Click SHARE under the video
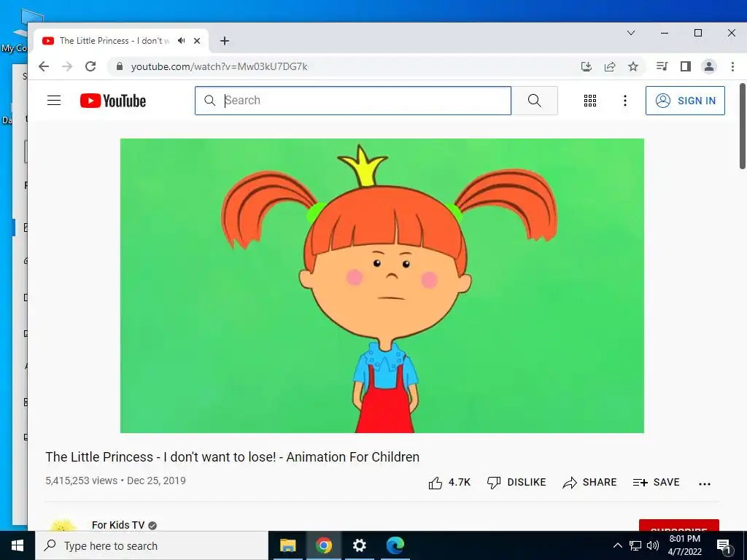Viewport: 747px width, 560px height. click(x=589, y=483)
